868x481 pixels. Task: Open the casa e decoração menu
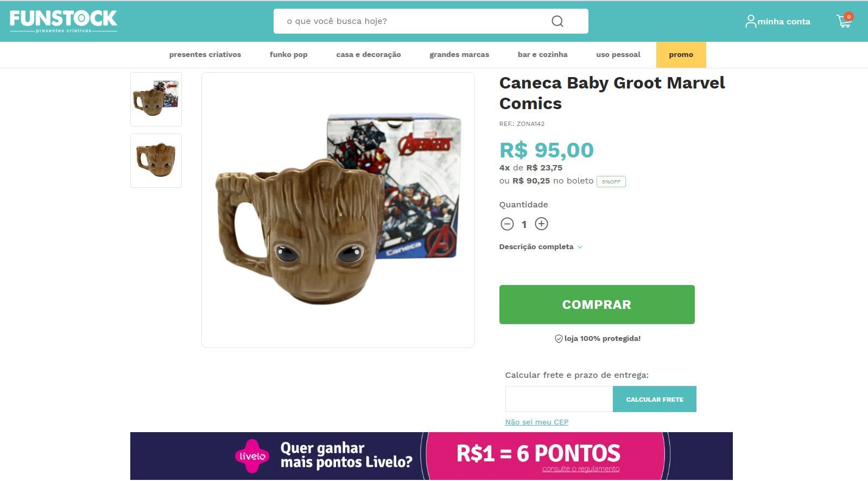tap(369, 54)
